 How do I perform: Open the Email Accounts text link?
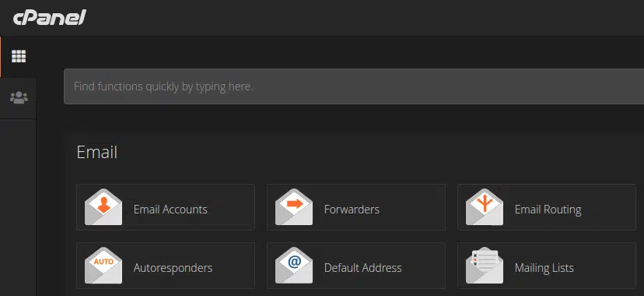[170, 210]
